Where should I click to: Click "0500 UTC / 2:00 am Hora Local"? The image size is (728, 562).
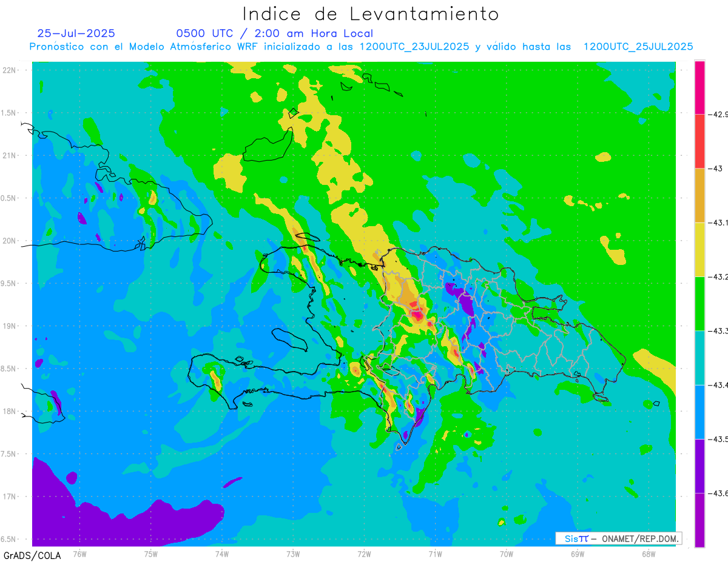[x=274, y=33]
